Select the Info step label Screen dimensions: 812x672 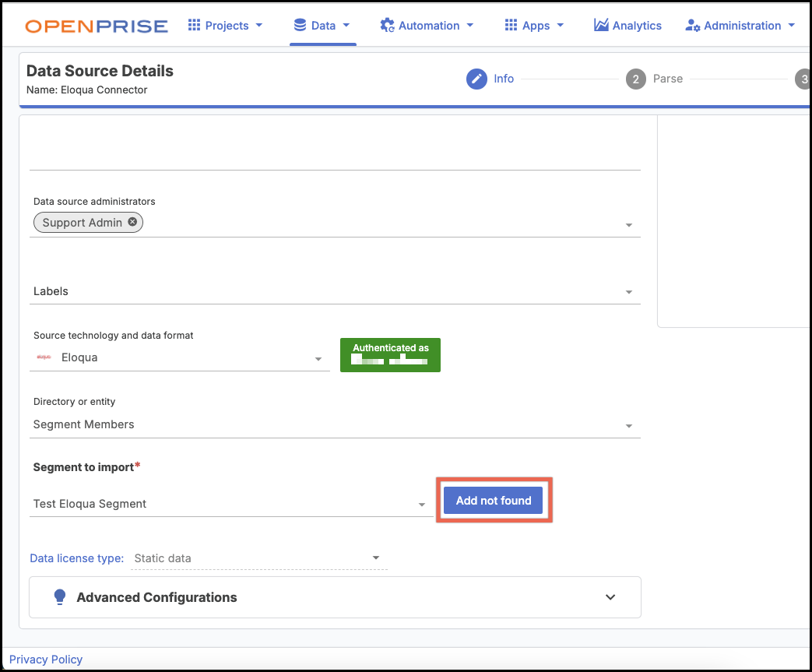[x=504, y=79]
